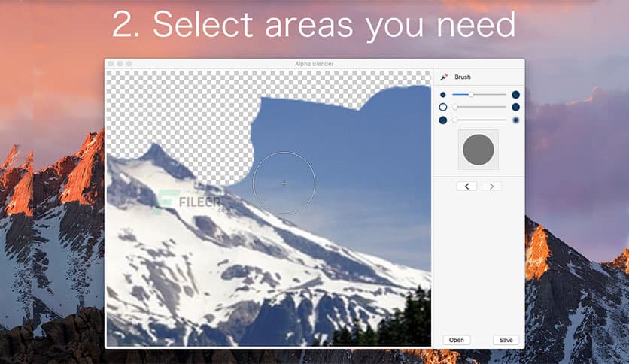This screenshot has height=364, width=629.
Task: Click the gray brush preview thumbnail
Action: coord(479,150)
